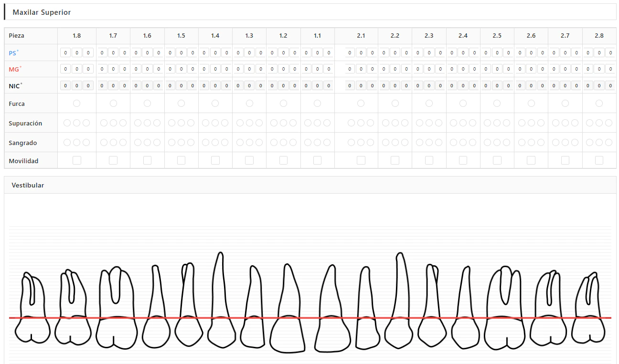
Task: Check the Movilidad box for tooth 1.6
Action: (147, 160)
